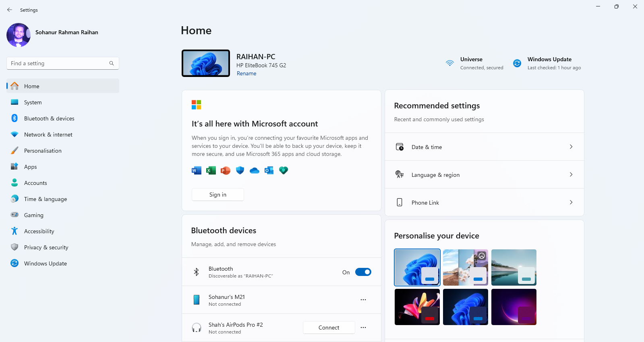Select Gaming in the sidebar
This screenshot has height=342, width=644.
coord(63,215)
